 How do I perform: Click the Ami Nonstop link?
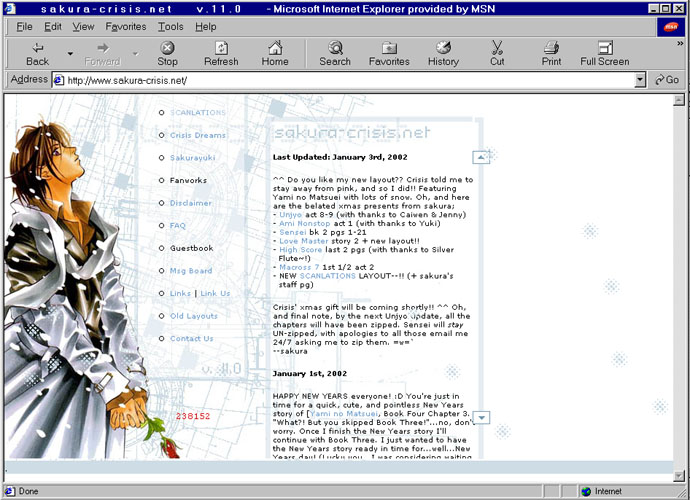point(304,224)
